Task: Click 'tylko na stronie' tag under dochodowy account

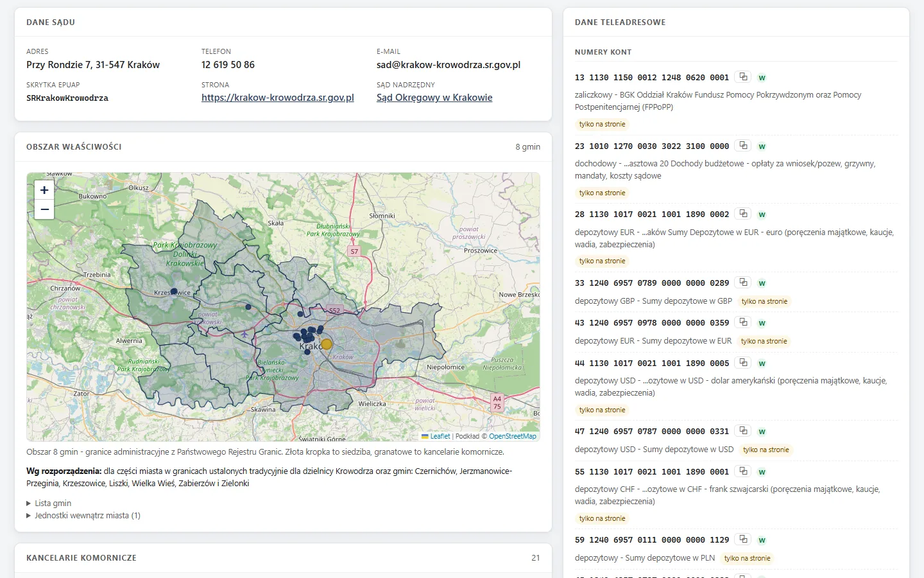Action: point(602,193)
